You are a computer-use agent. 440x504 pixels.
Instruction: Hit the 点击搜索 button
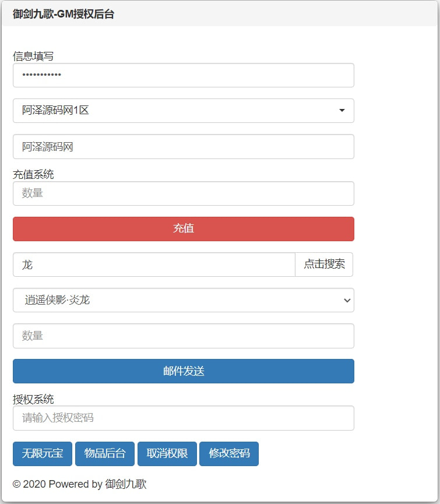pyautogui.click(x=324, y=265)
